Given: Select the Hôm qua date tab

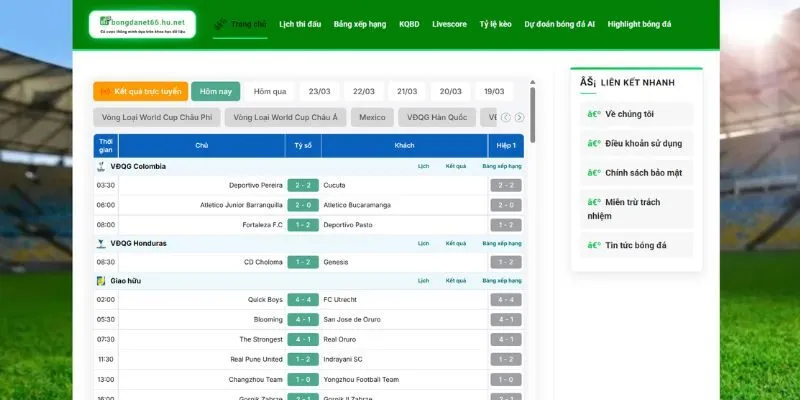Looking at the screenshot, I should point(270,92).
